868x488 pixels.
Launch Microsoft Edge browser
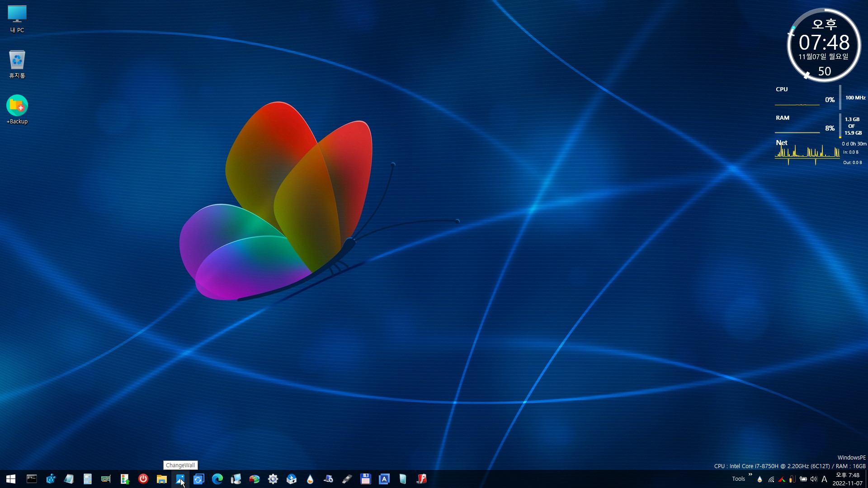point(217,479)
